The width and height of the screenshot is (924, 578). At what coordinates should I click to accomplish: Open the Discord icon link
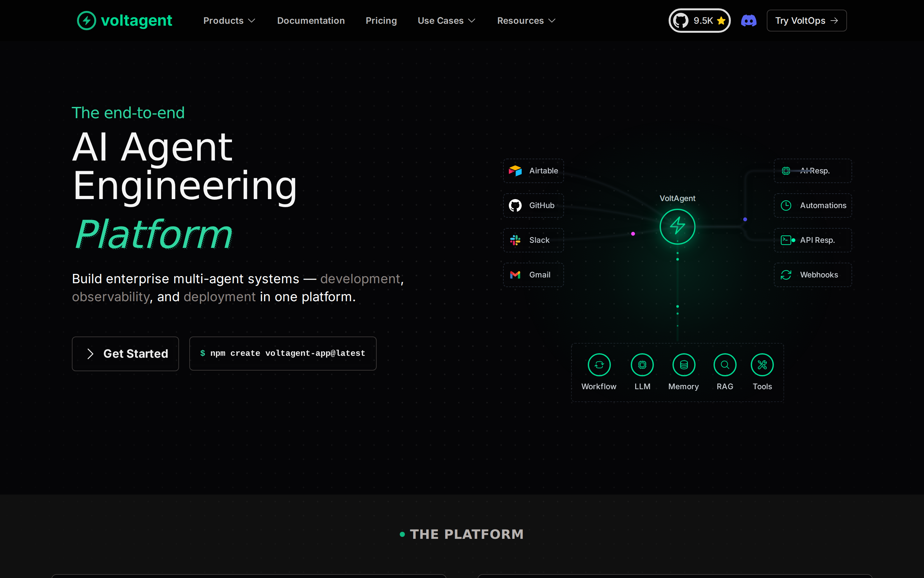tap(749, 21)
